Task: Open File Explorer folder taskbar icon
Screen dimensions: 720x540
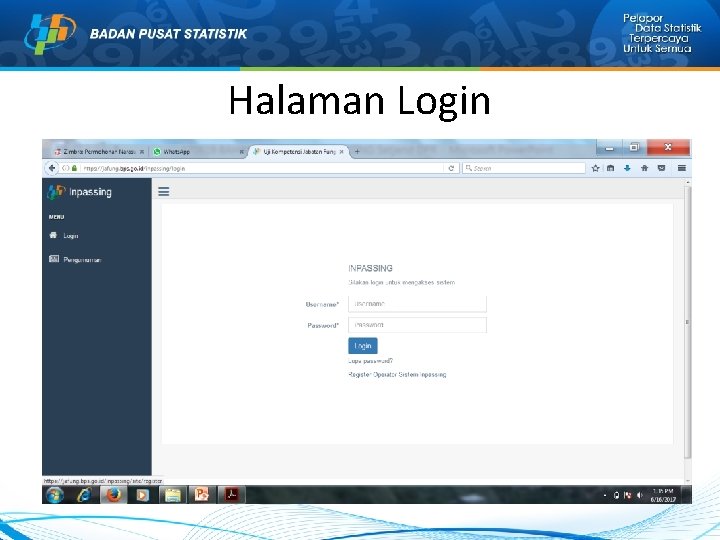Action: click(x=172, y=495)
